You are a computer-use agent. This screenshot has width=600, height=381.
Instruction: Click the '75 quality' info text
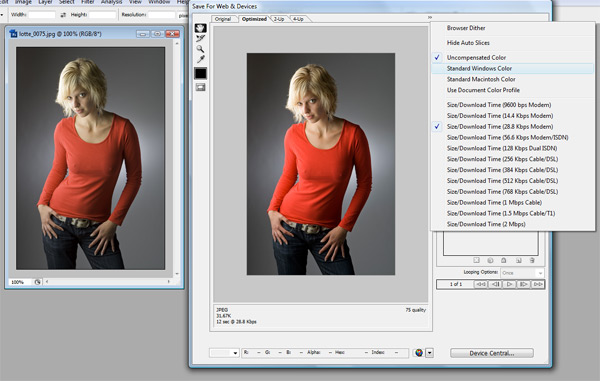pos(416,310)
